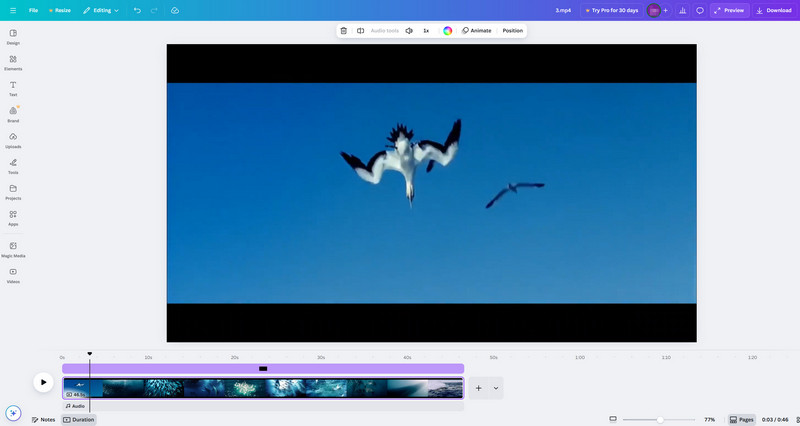Open the analytics chart icon in the header

pos(682,10)
